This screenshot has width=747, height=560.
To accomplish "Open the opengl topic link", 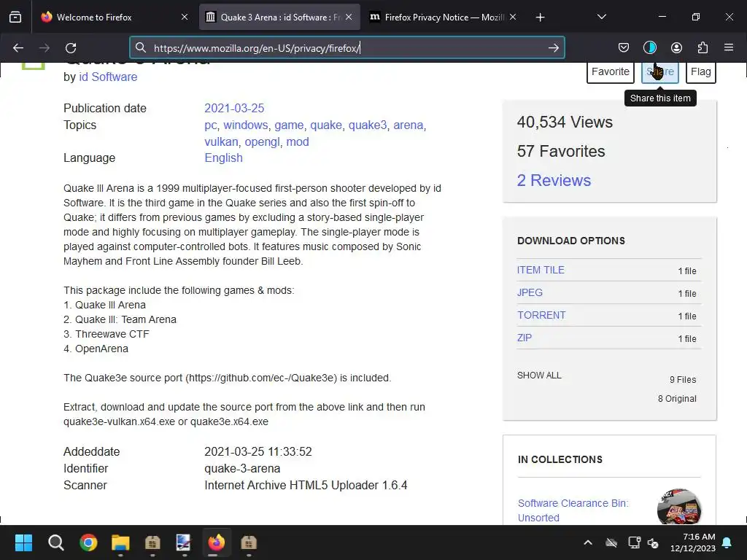I will (262, 142).
